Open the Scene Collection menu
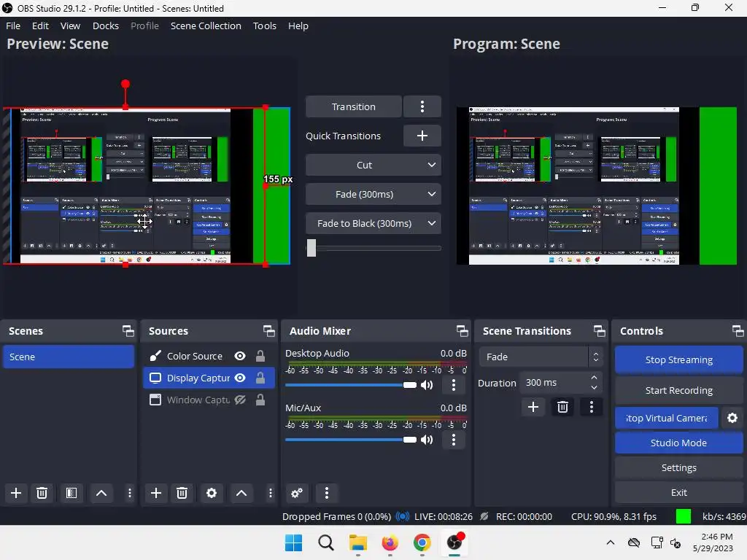Viewport: 747px width, 560px height. [206, 26]
